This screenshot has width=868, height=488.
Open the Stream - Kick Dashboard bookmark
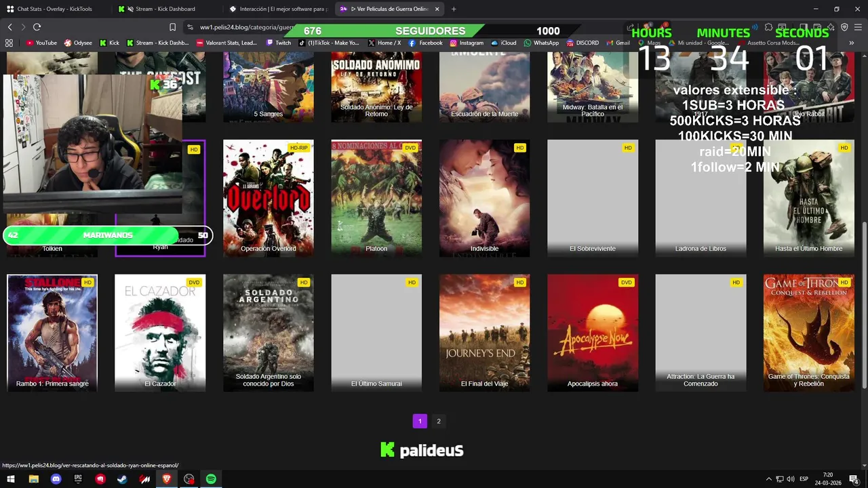tap(157, 43)
